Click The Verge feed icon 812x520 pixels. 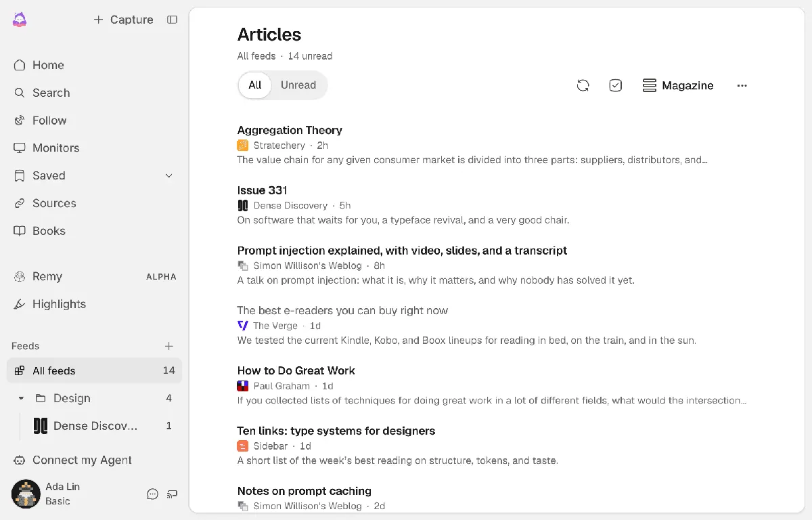243,326
